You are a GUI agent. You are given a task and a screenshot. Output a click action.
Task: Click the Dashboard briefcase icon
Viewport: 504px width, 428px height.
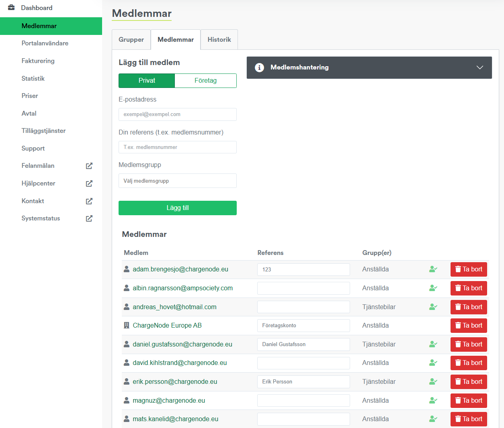(x=11, y=8)
